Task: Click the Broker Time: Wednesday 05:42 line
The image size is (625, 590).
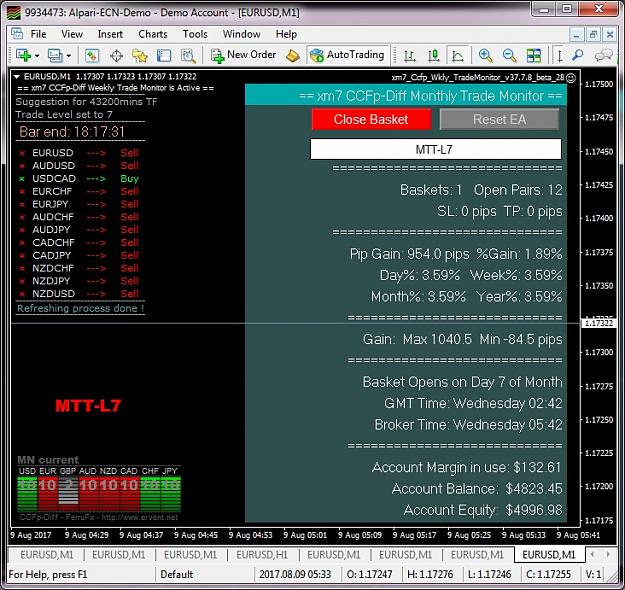Action: pos(468,425)
